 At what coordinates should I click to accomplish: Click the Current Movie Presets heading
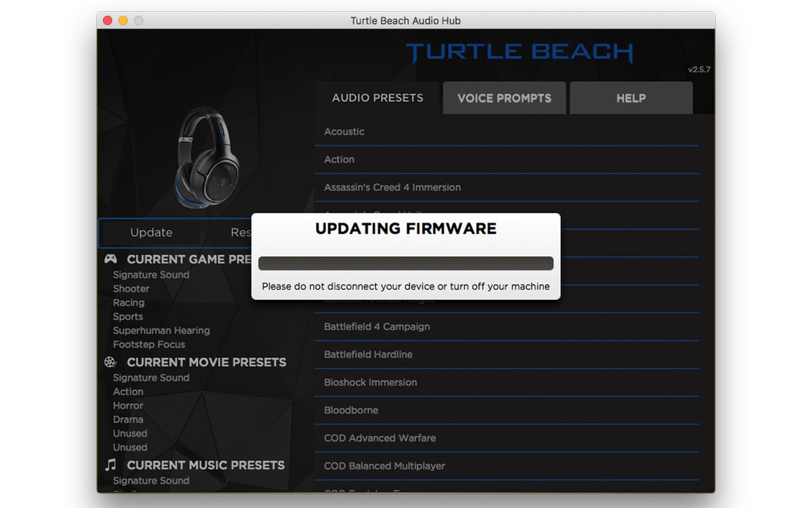coord(207,362)
